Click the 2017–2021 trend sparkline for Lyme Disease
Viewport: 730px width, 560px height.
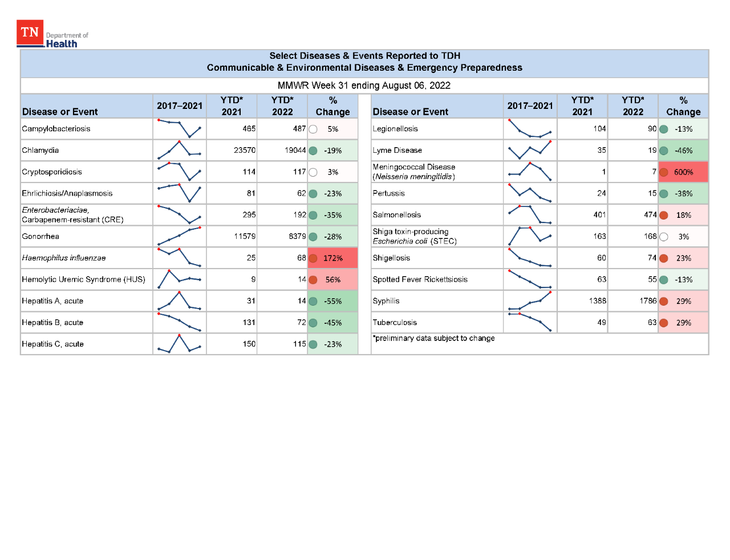pyautogui.click(x=530, y=150)
